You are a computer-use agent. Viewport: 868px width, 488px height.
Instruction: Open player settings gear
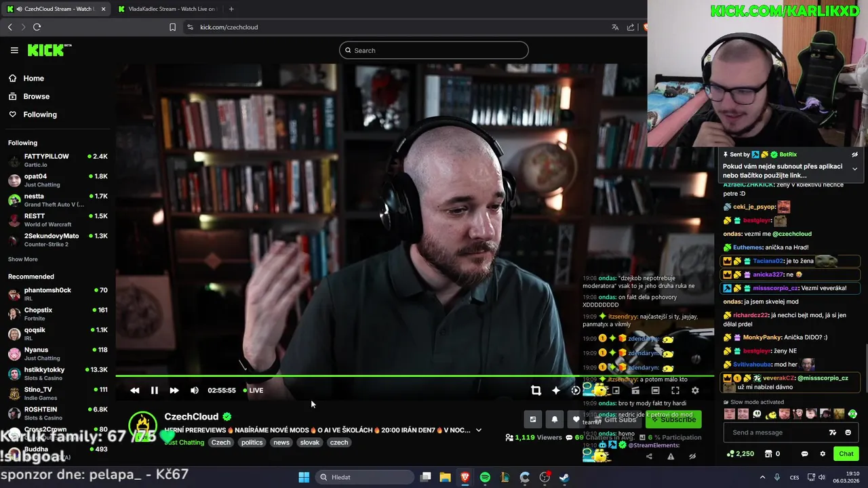[695, 390]
